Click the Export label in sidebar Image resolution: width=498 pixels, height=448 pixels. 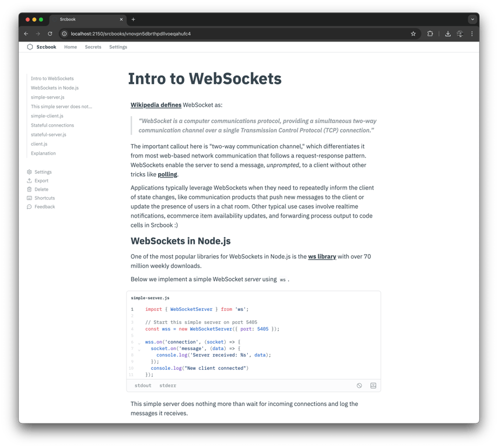pyautogui.click(x=41, y=180)
